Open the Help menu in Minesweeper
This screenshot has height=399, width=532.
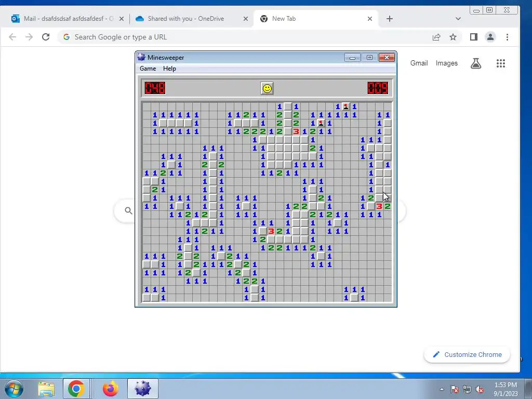tap(169, 69)
